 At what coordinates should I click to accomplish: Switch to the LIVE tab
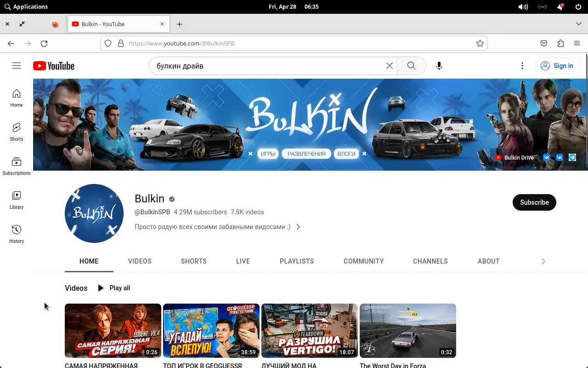point(243,261)
